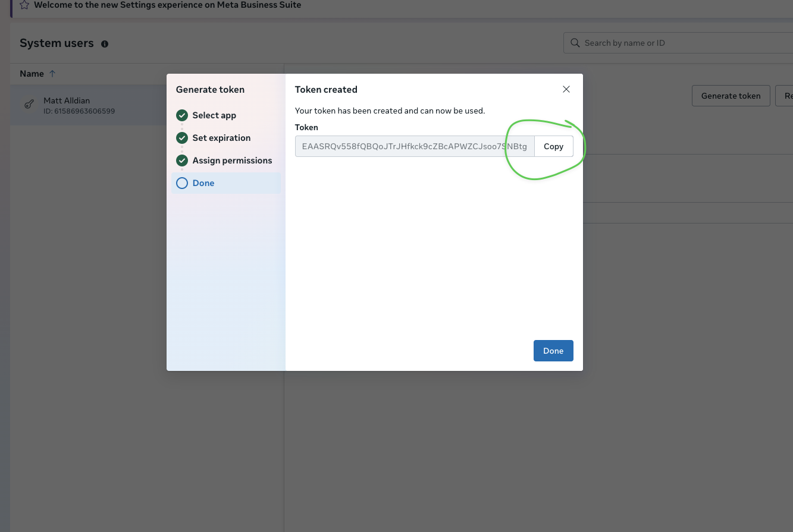
Task: Click the star icon in welcome banner
Action: click(x=24, y=5)
